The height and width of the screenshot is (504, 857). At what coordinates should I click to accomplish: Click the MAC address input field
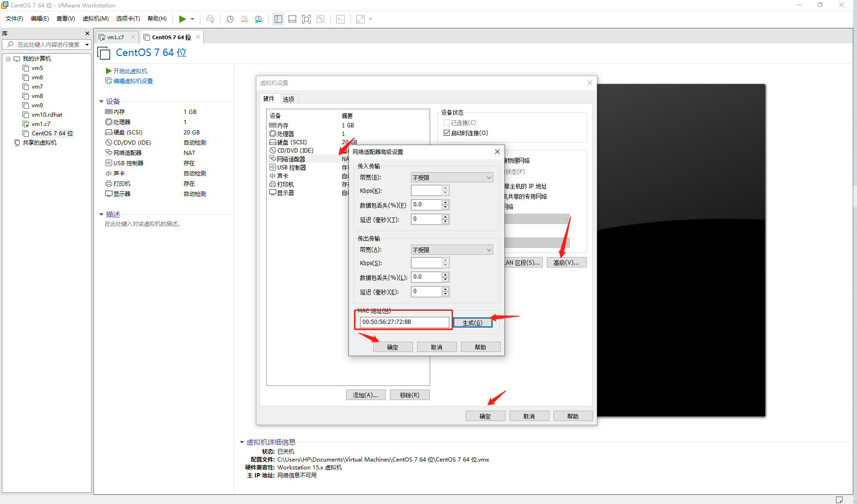point(404,322)
